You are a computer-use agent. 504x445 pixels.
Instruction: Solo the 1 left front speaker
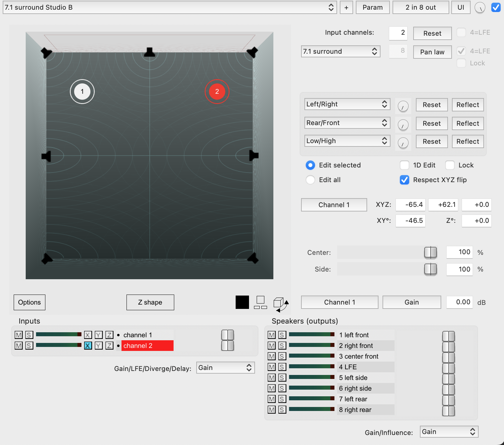tap(282, 335)
